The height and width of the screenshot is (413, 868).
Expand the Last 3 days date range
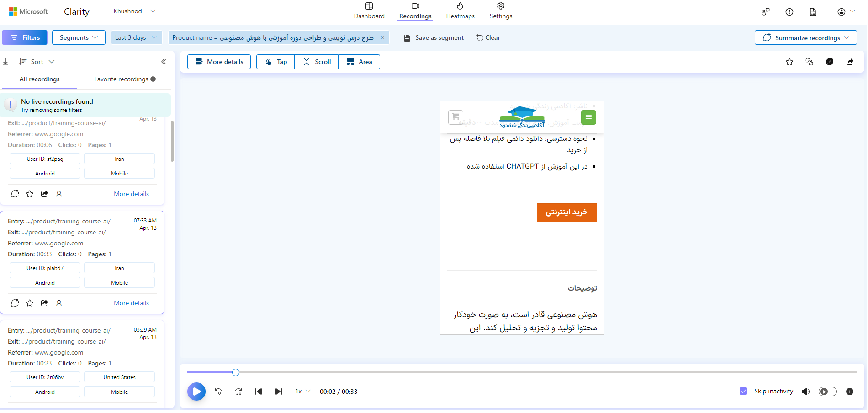coord(137,37)
